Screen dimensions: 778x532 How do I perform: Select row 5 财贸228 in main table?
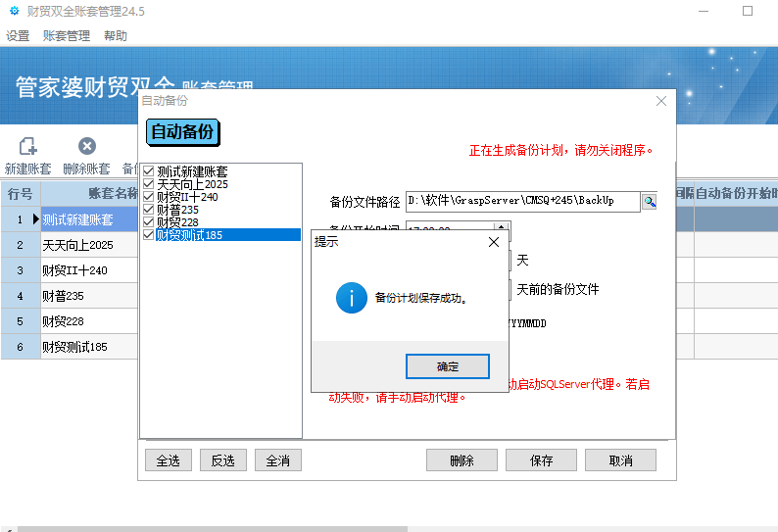point(89,321)
